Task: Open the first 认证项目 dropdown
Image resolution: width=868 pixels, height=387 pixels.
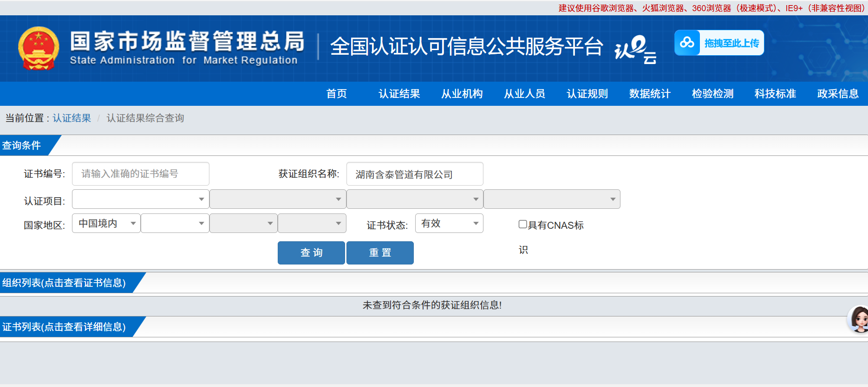Action: click(x=140, y=199)
